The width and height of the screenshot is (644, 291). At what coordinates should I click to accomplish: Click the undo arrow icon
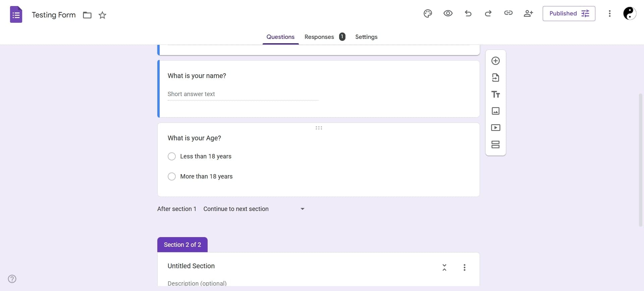point(468,13)
